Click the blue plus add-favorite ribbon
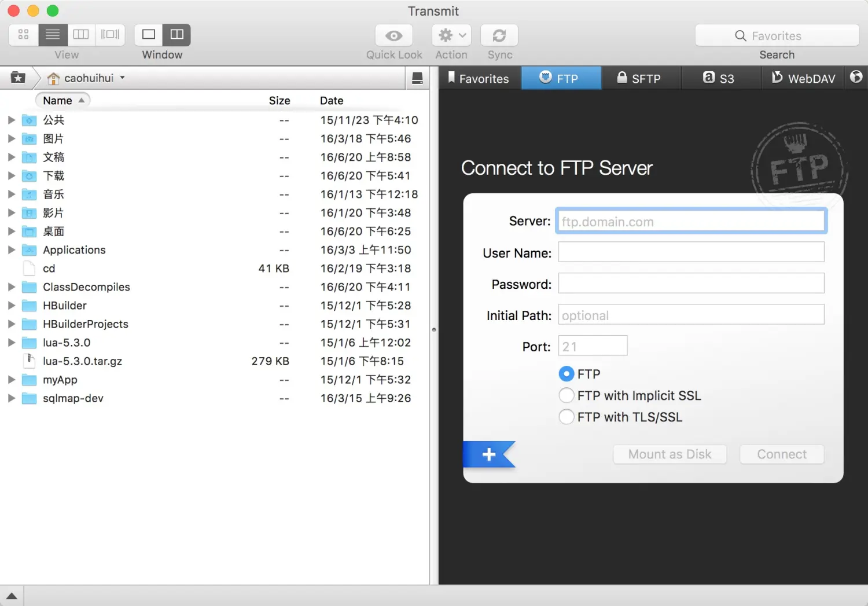The height and width of the screenshot is (606, 868). (x=489, y=454)
